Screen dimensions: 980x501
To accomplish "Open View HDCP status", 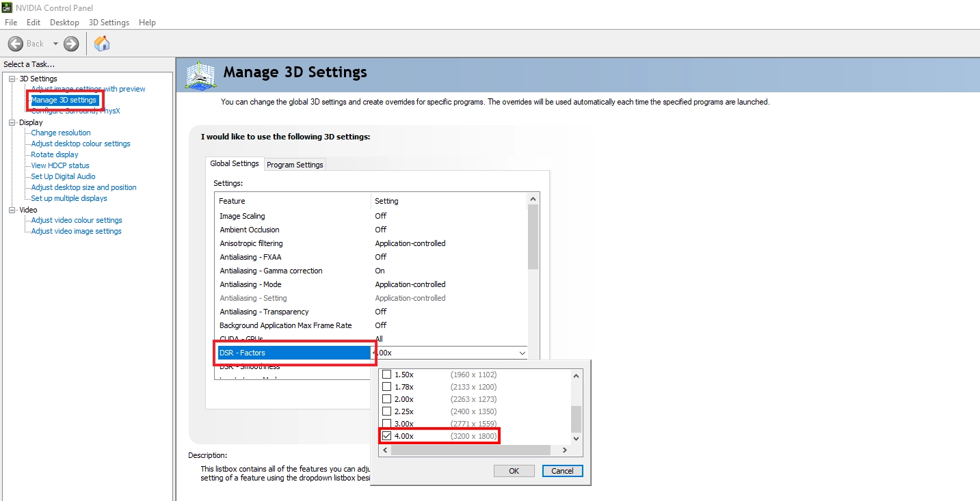I will (x=60, y=165).
